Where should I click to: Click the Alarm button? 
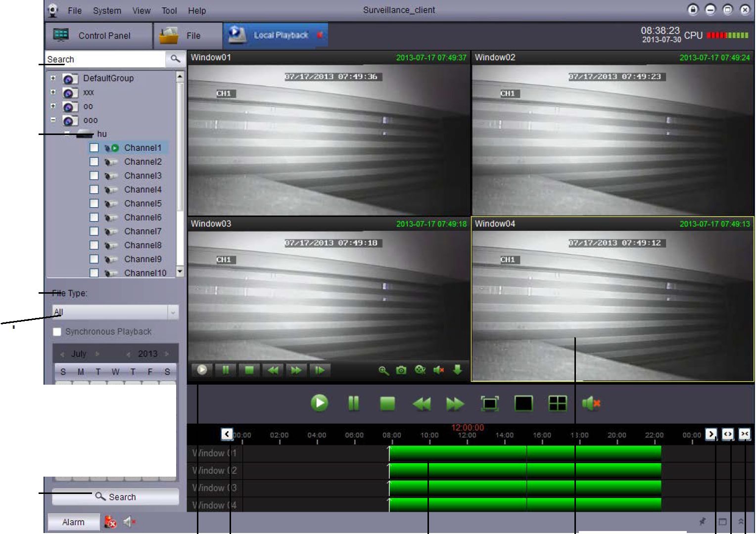click(x=73, y=522)
